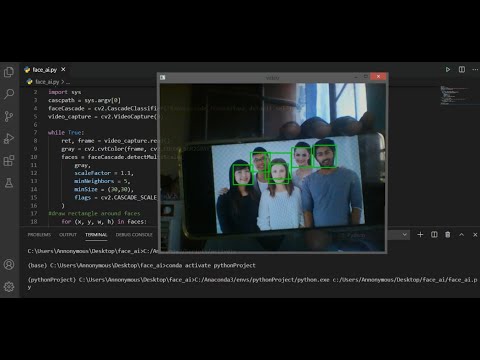Select the face_ai.py editor tab

click(x=45, y=70)
